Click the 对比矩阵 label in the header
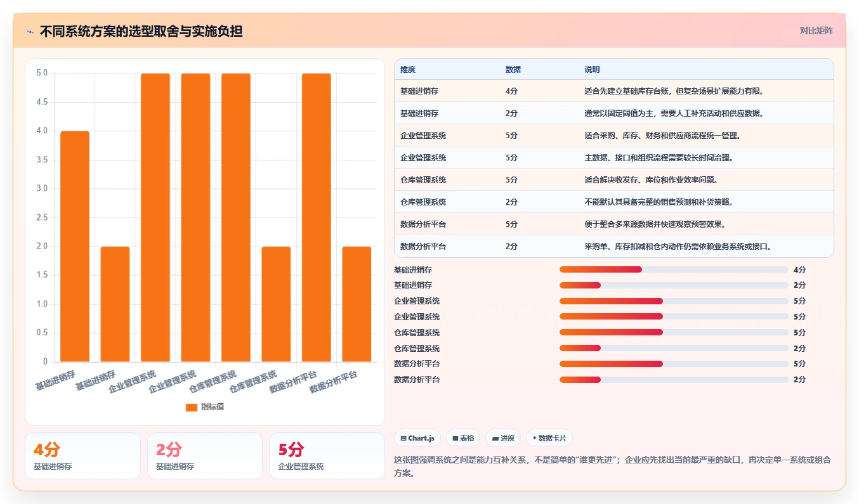859x504 pixels. [816, 30]
